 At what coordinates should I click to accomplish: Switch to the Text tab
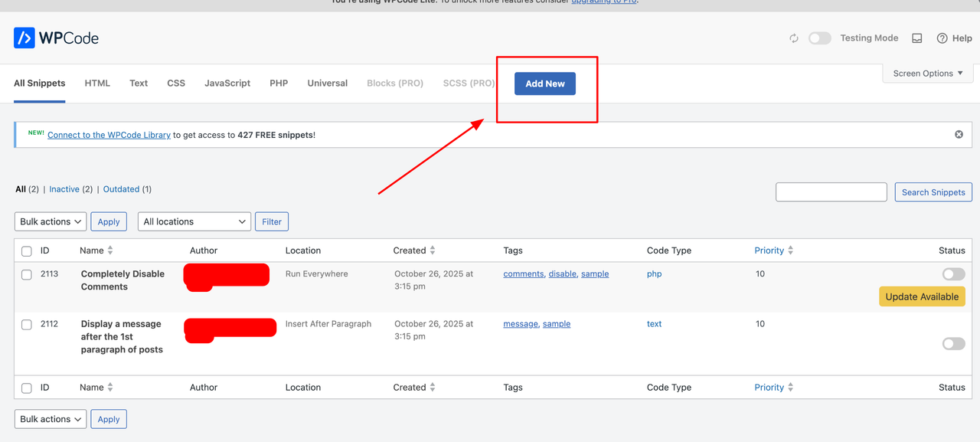[139, 83]
